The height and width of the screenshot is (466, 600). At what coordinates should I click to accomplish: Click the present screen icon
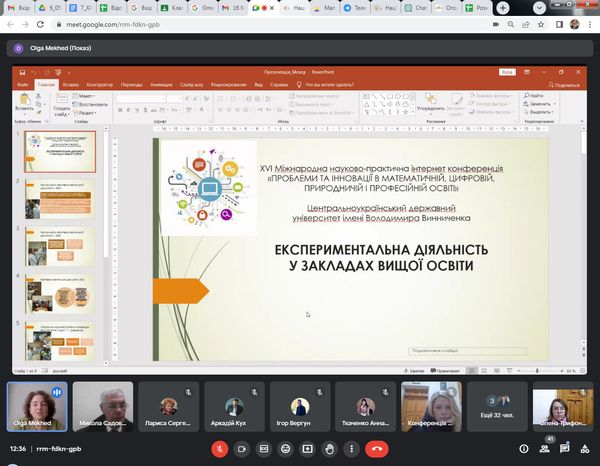[x=307, y=450]
